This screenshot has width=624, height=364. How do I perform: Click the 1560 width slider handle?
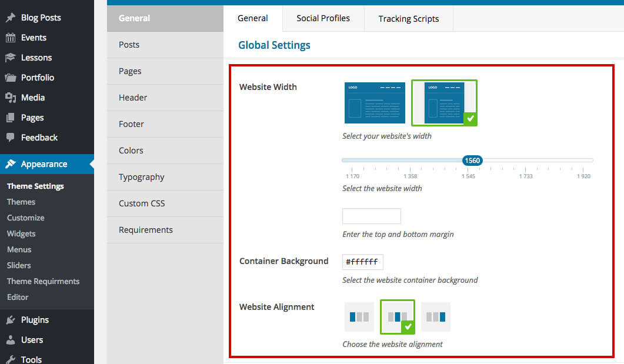[x=472, y=161]
